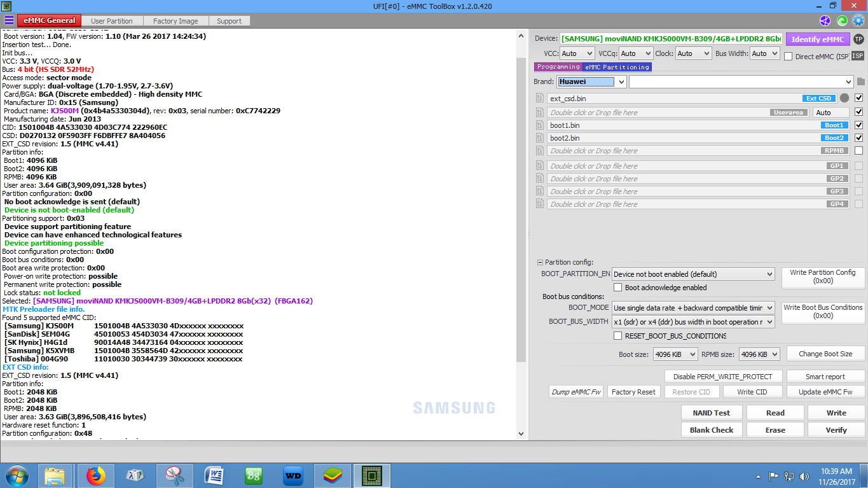Open the VCC voltage dropdown

click(x=577, y=53)
